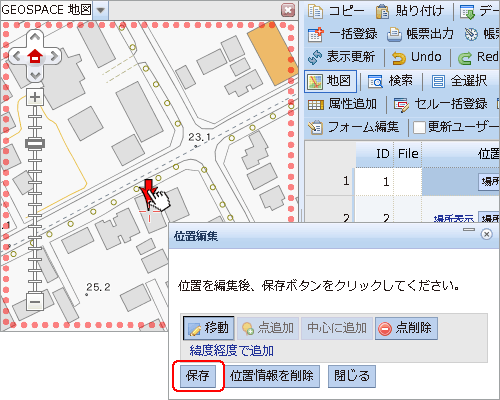Open 一括登録 from toolbar
Screen dimensions: 500x400
[x=342, y=34]
